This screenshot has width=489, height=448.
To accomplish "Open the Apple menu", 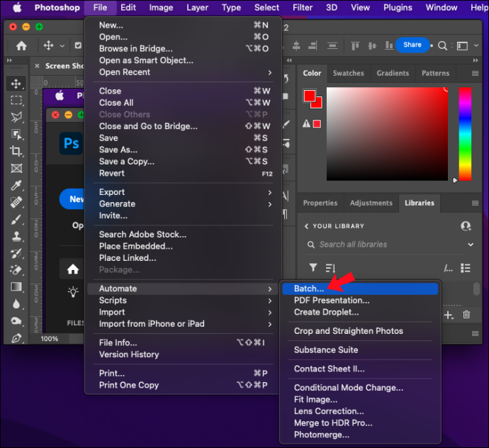I will (17, 8).
